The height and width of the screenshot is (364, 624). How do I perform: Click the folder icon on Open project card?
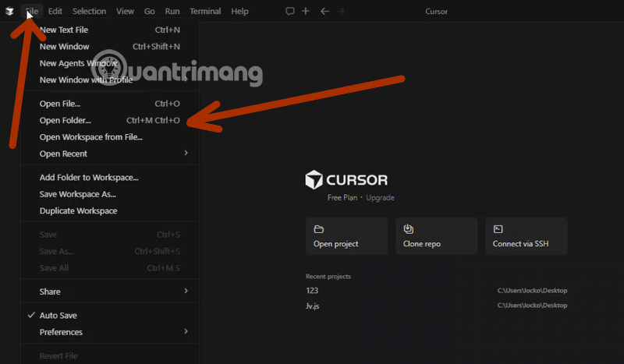click(319, 229)
